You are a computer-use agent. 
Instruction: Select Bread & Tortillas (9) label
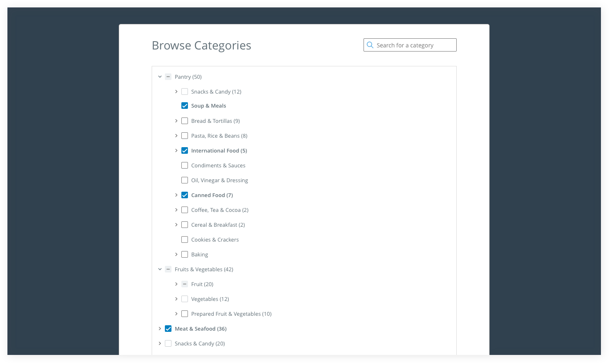tap(216, 121)
